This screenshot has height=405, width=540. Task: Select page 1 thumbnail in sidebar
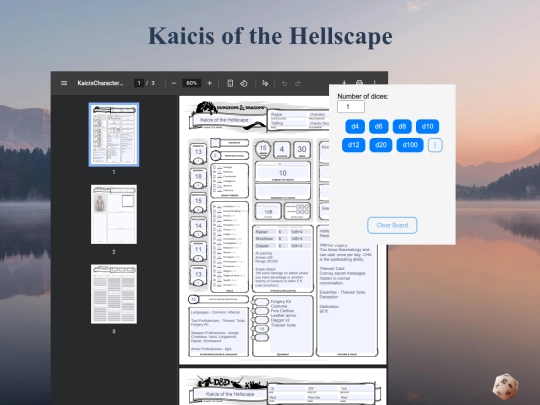(x=114, y=134)
